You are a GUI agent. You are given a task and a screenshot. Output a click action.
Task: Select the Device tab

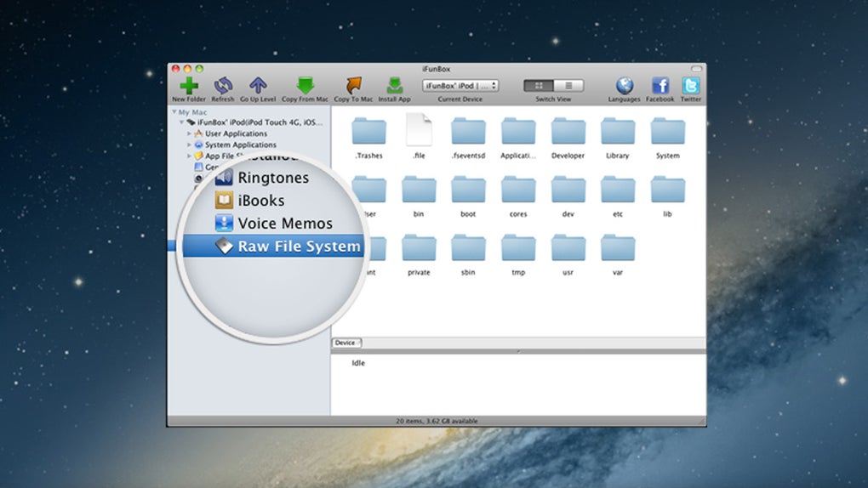point(346,343)
